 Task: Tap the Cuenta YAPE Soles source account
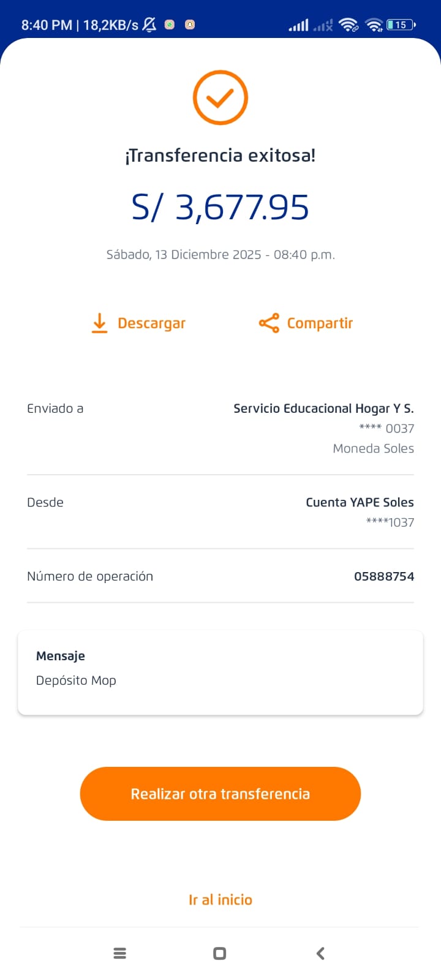pos(360,503)
